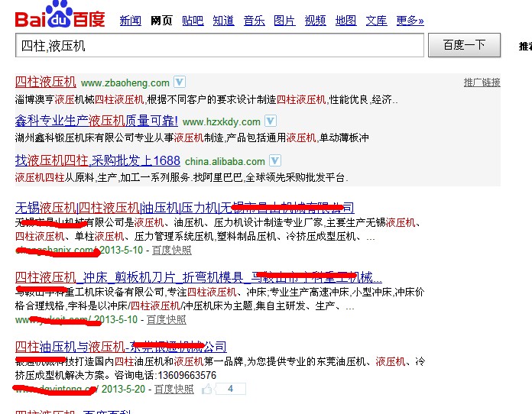Click the 百度一下 search button

click(x=464, y=45)
